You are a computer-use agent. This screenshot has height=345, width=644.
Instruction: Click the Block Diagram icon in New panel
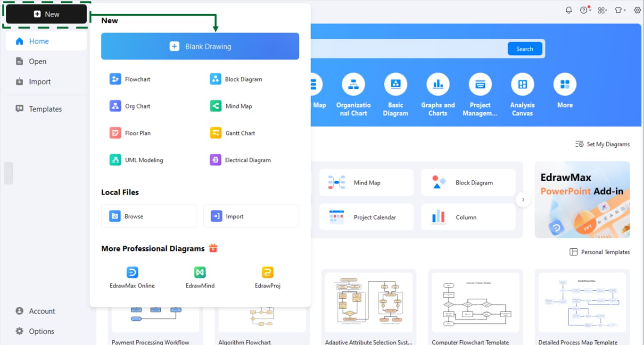[x=215, y=79]
